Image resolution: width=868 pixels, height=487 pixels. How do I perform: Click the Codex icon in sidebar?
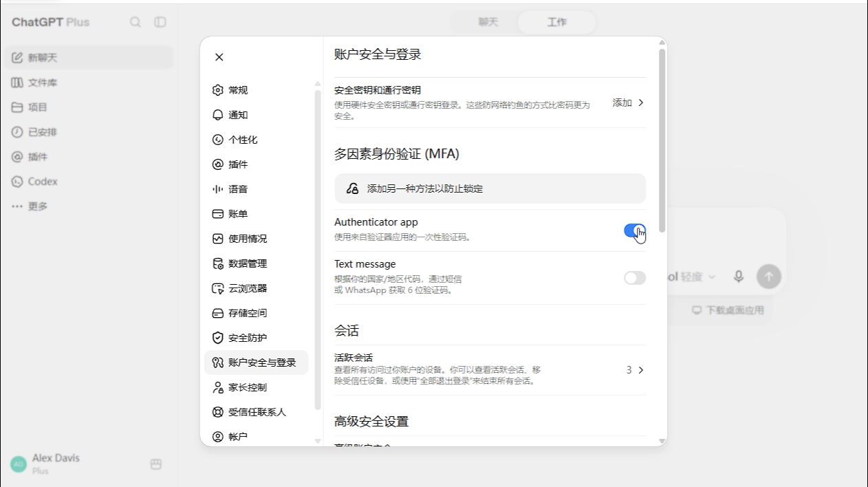pyautogui.click(x=17, y=182)
